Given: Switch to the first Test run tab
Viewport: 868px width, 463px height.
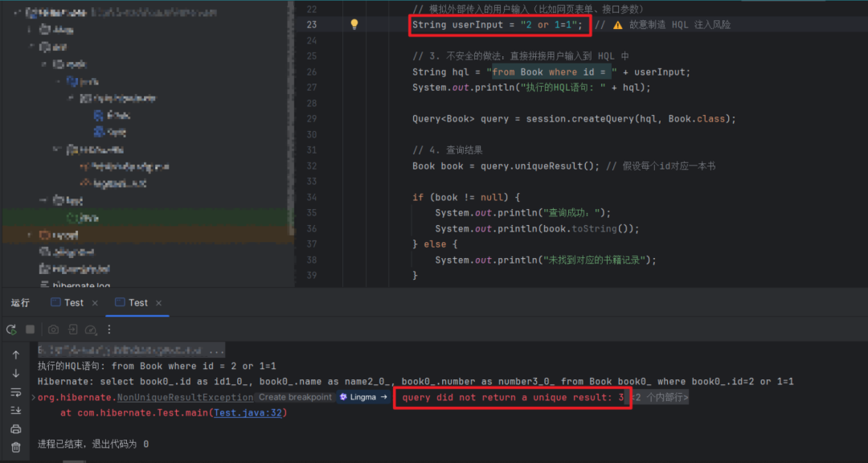Looking at the screenshot, I should point(68,303).
